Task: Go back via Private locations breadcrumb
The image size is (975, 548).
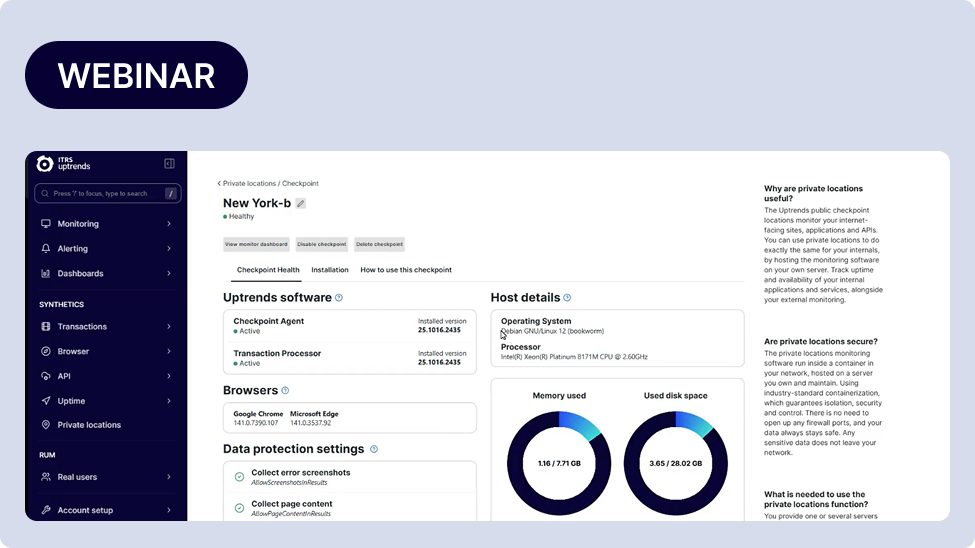Action: (249, 183)
